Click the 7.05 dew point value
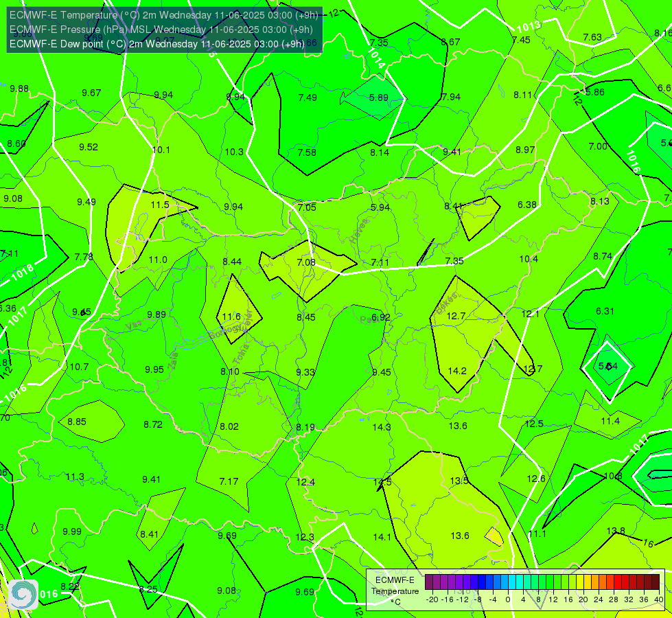The image size is (672, 618). (x=307, y=207)
